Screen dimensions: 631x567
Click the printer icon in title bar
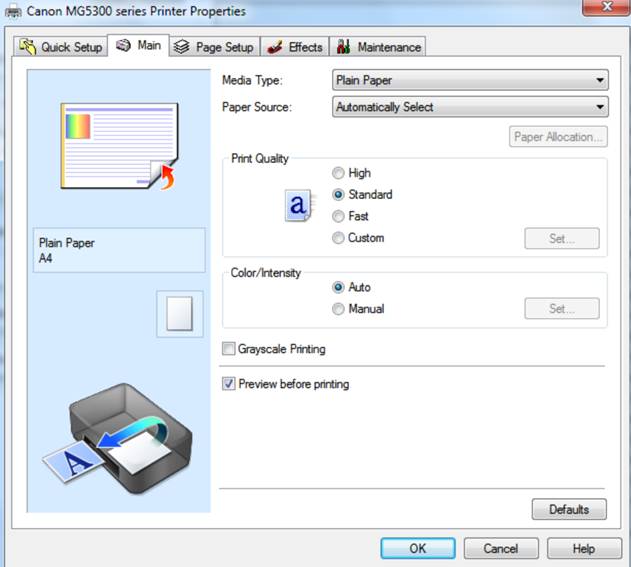(13, 11)
